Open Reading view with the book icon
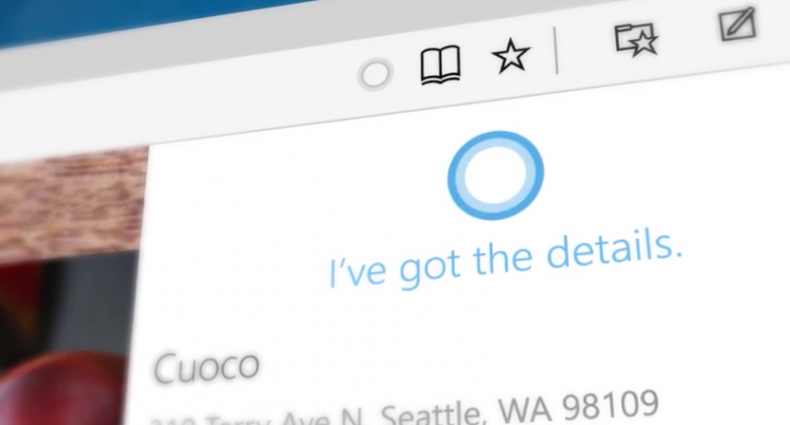 coord(440,65)
